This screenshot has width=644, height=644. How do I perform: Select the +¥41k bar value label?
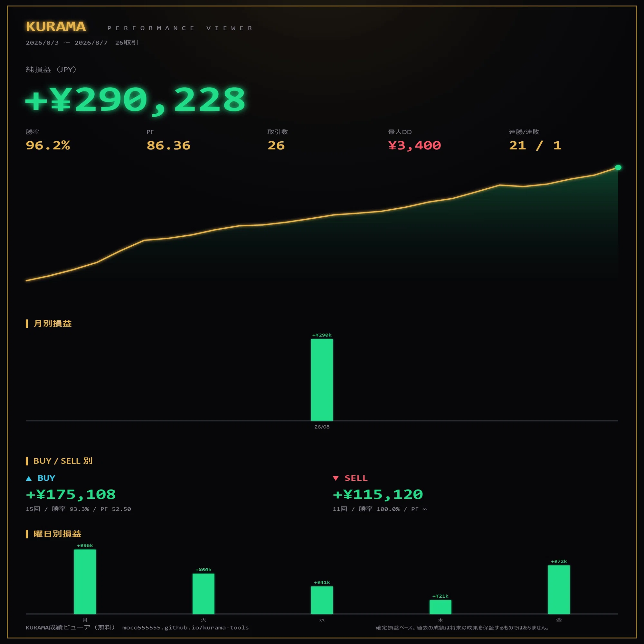pyautogui.click(x=322, y=582)
